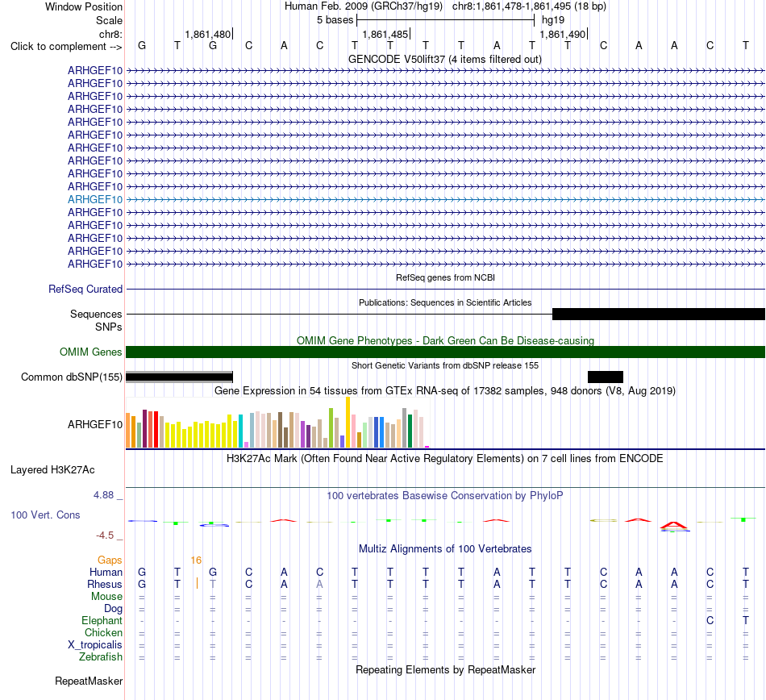Click the tiny magenta bar ending GTEx chart
Viewport: 766px width, 700px height.
pyautogui.click(x=427, y=447)
